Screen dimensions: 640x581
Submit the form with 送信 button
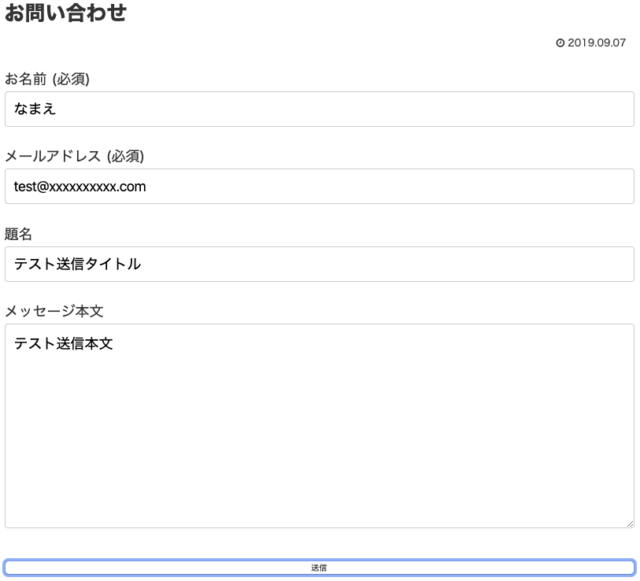[320, 568]
